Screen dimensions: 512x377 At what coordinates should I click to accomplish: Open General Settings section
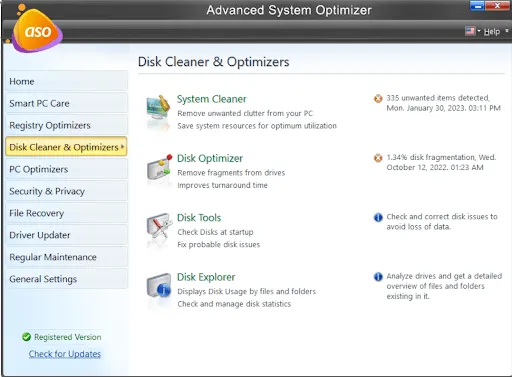click(x=66, y=279)
